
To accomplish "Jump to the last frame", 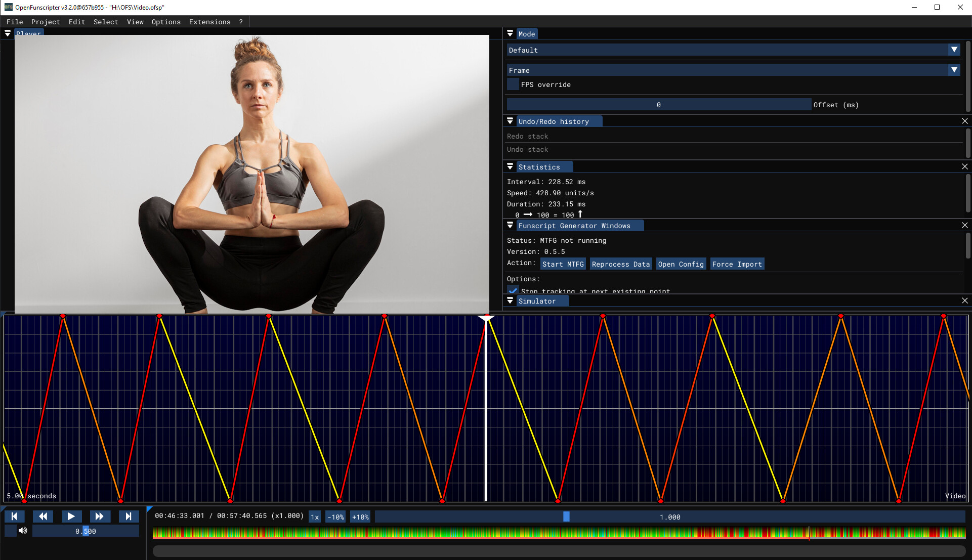I will tap(129, 516).
